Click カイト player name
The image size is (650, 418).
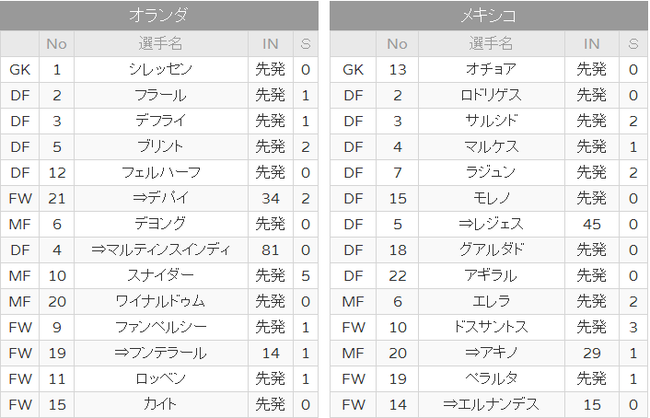(161, 404)
